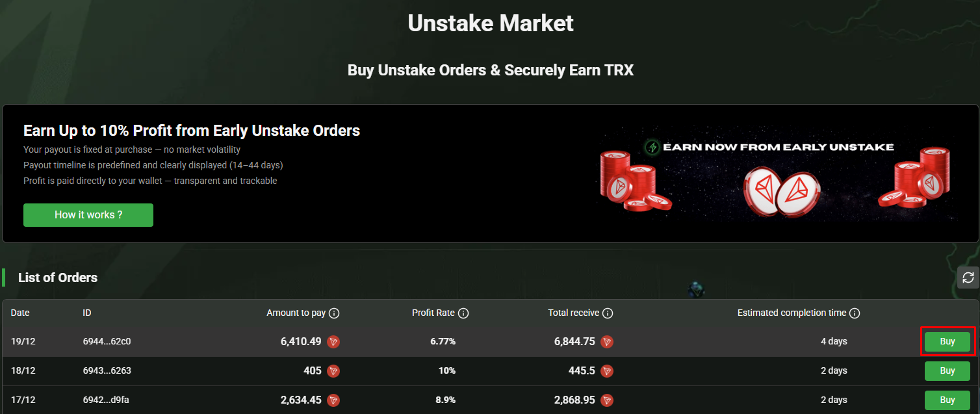Click TRX icon beside 6,844.75 total
The height and width of the screenshot is (414, 980).
click(607, 342)
